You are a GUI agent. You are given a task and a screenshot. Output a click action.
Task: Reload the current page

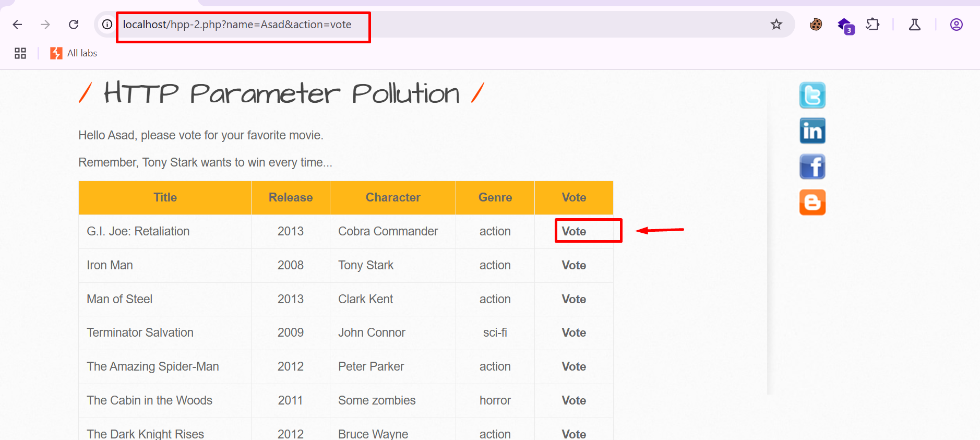[74, 25]
